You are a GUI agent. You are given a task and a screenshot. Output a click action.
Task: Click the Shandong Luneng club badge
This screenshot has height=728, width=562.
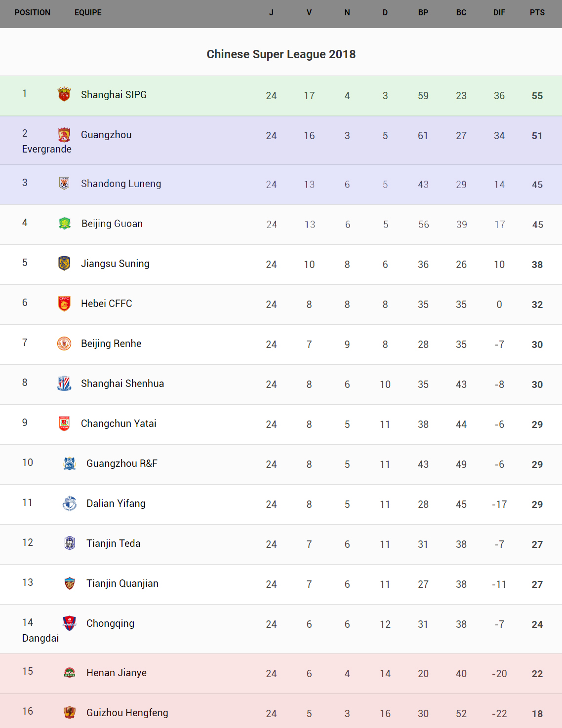64,183
